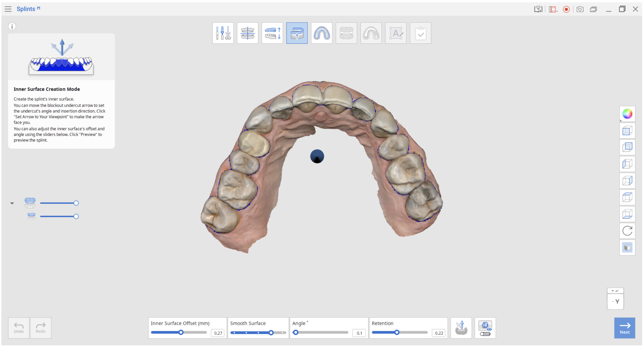Click Redo button

(x=40, y=328)
